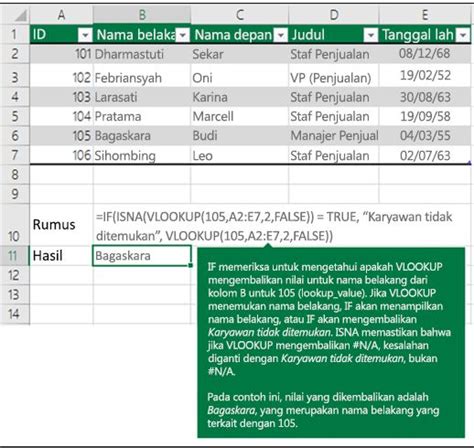Open the Nama belakang filter dropdown
This screenshot has width=474, height=448.
tap(183, 35)
